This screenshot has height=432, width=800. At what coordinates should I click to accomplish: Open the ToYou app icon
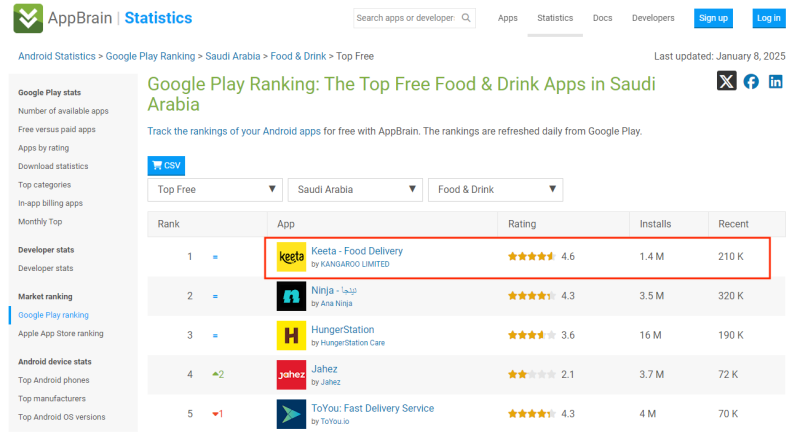pos(291,414)
